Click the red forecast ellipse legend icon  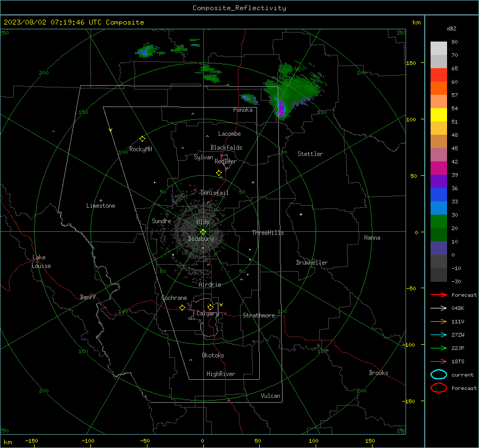[439, 388]
